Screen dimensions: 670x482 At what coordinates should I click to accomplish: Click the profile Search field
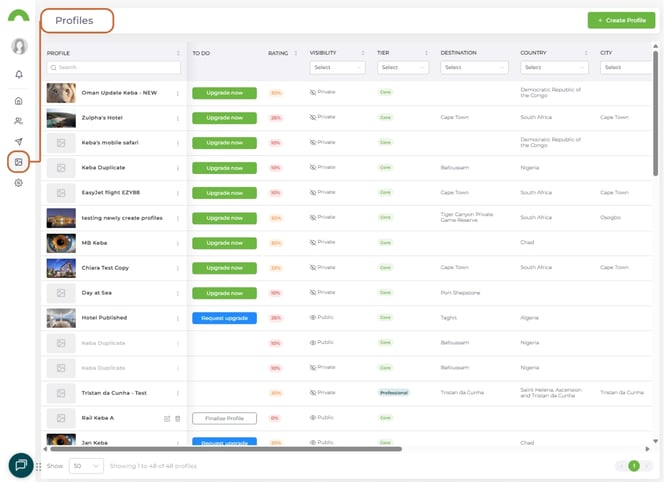click(113, 67)
